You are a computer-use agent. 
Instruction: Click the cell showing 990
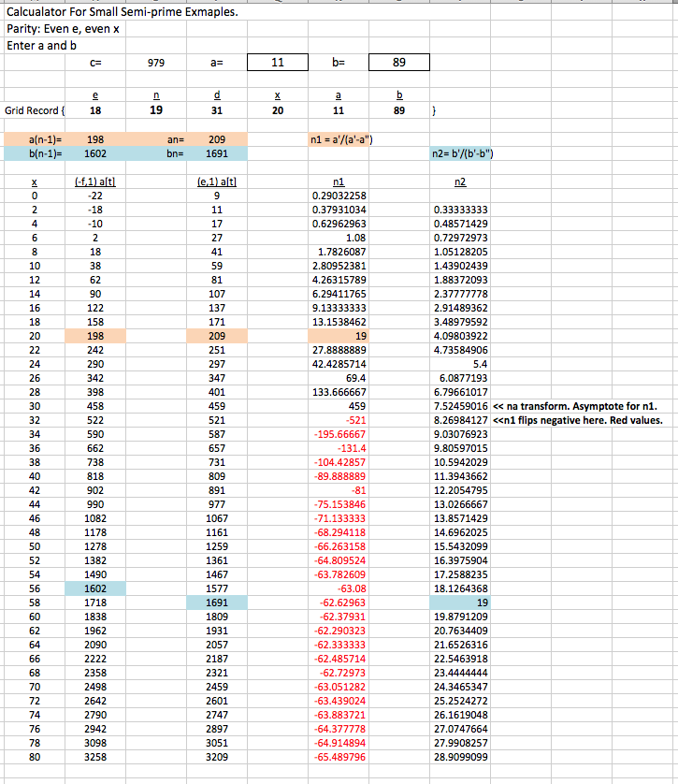(95, 504)
